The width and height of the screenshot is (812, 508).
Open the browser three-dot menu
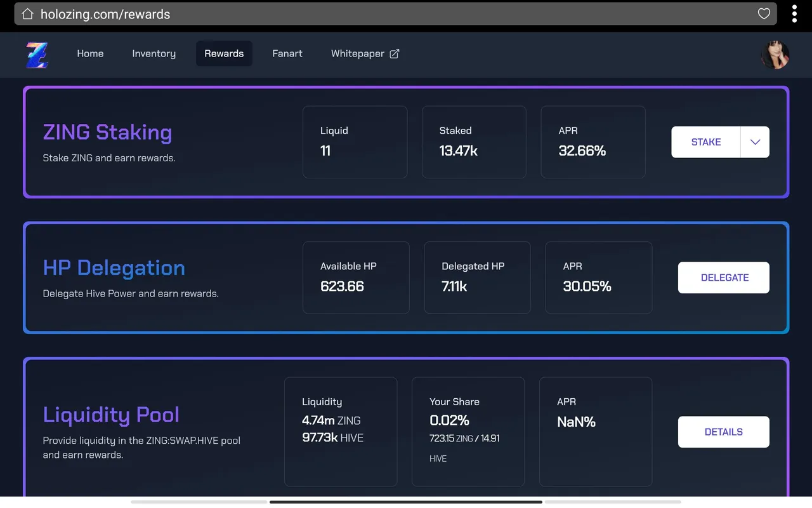[794, 14]
